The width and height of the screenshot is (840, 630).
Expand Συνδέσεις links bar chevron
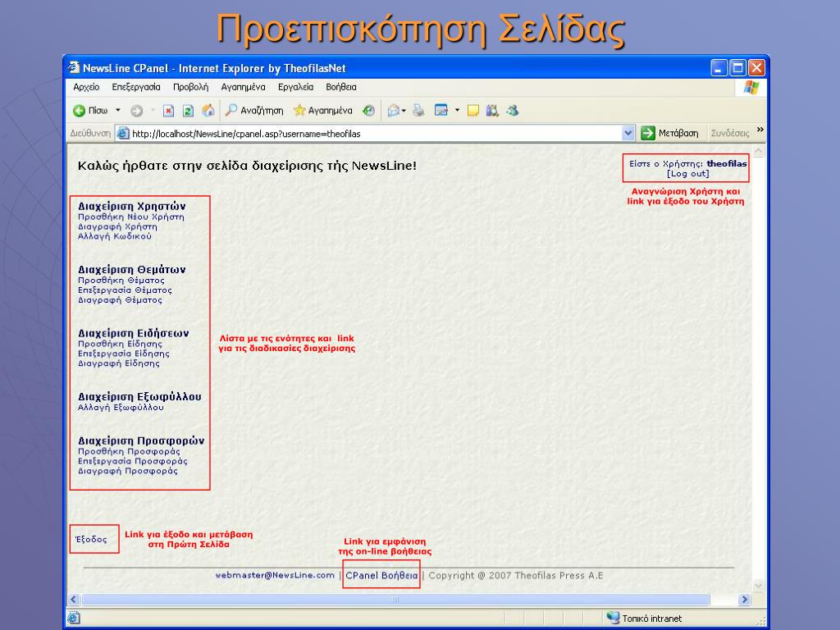[x=760, y=130]
